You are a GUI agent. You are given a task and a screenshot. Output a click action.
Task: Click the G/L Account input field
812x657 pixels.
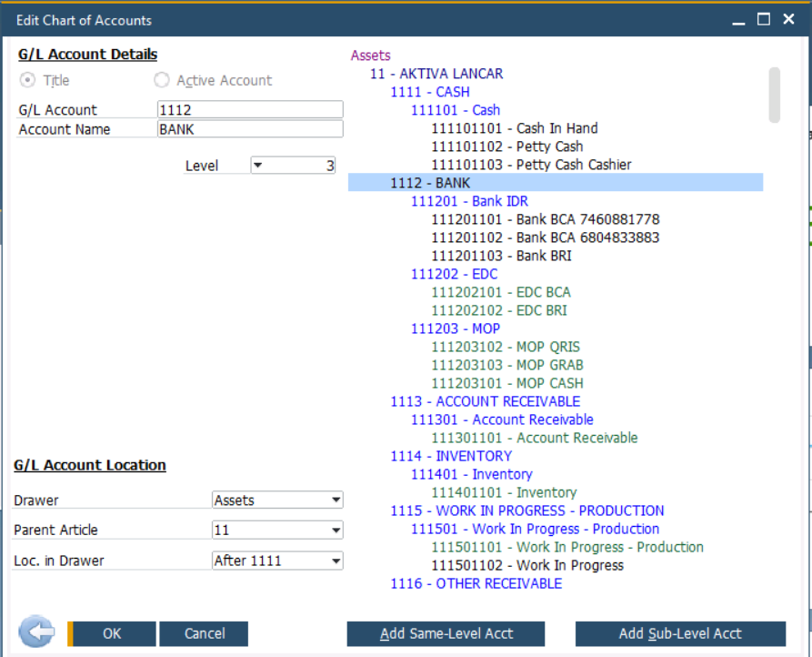coord(250,110)
